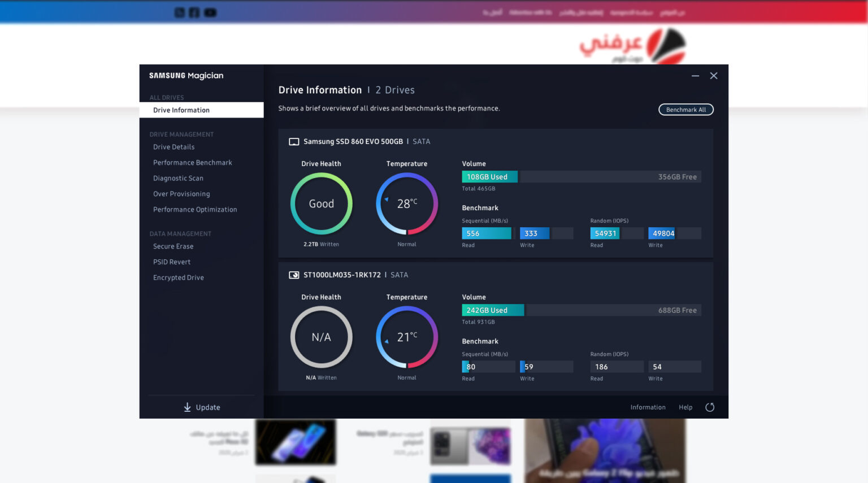Click the Total 931GB label

(478, 322)
